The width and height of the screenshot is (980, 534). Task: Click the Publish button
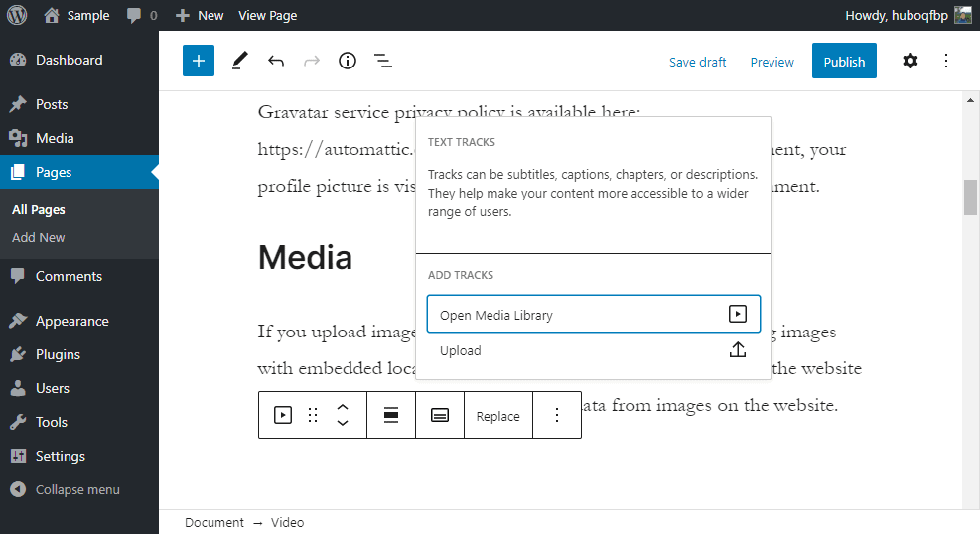[x=844, y=61]
